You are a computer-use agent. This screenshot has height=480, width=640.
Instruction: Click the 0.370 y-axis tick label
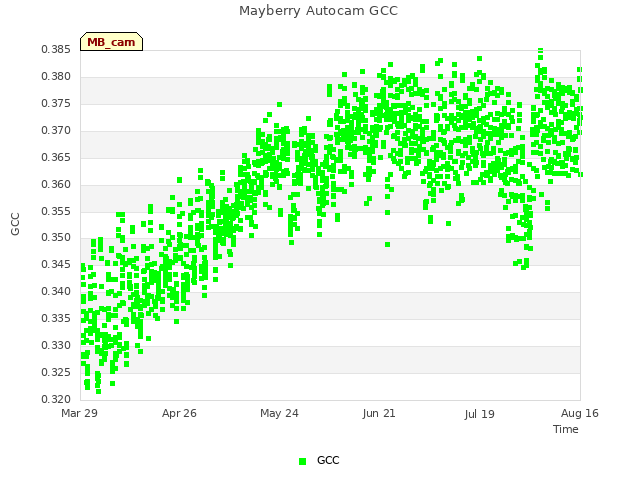56,131
